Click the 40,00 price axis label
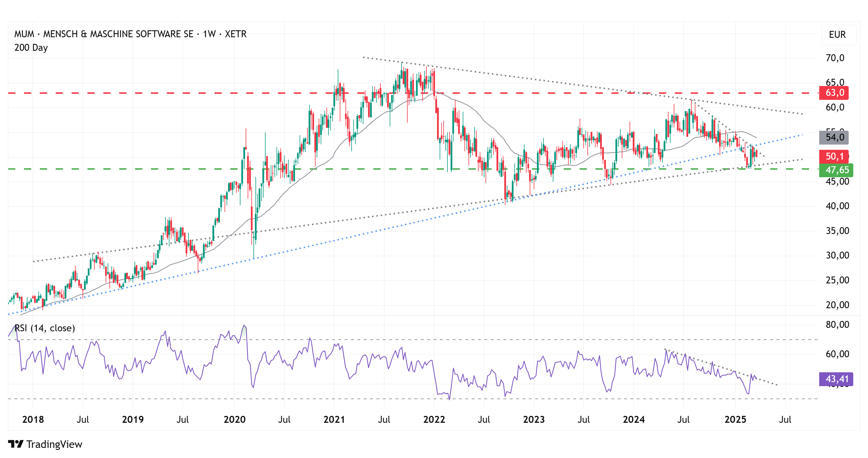Image resolution: width=868 pixels, height=458 pixels. pos(837,206)
